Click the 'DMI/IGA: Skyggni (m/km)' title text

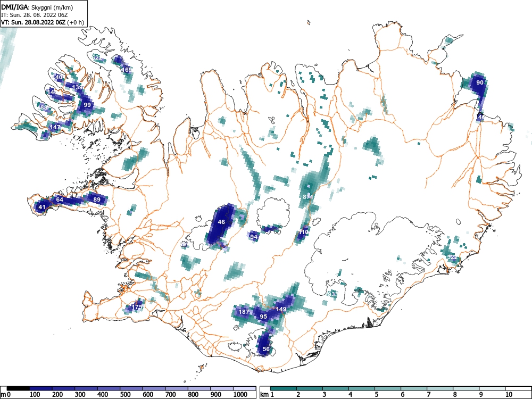coord(37,7)
